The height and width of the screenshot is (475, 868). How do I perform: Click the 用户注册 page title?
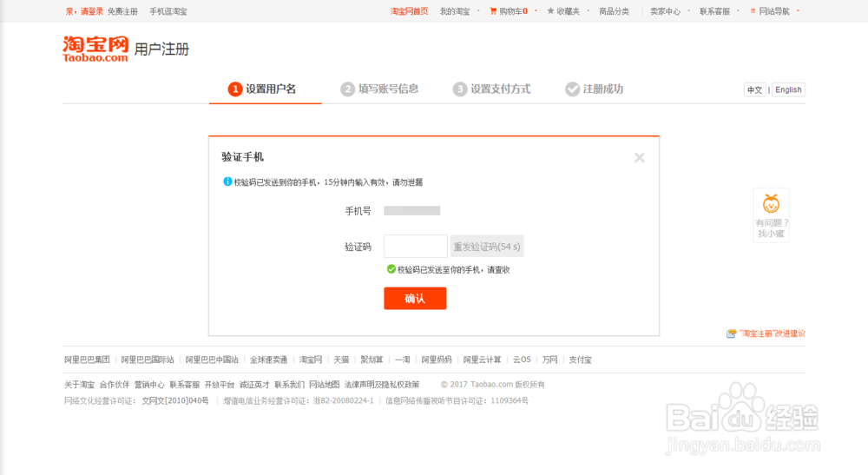[x=161, y=49]
